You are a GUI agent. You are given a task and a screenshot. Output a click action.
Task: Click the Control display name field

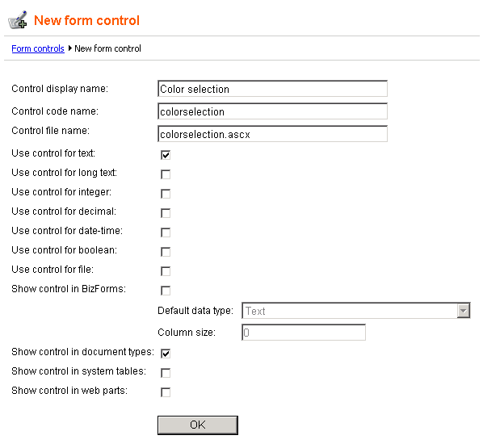[272, 89]
